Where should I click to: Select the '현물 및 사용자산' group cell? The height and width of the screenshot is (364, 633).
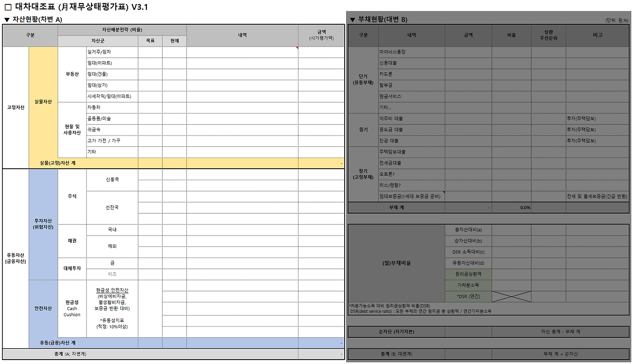[72, 130]
